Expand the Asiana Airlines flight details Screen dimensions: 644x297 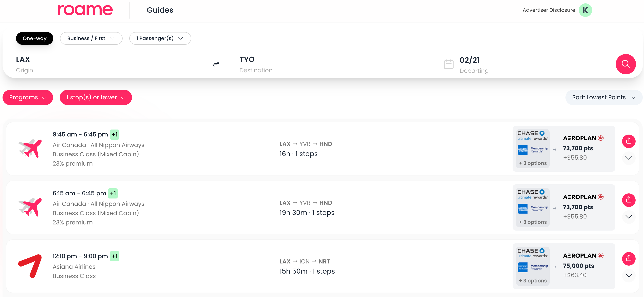coord(628,275)
